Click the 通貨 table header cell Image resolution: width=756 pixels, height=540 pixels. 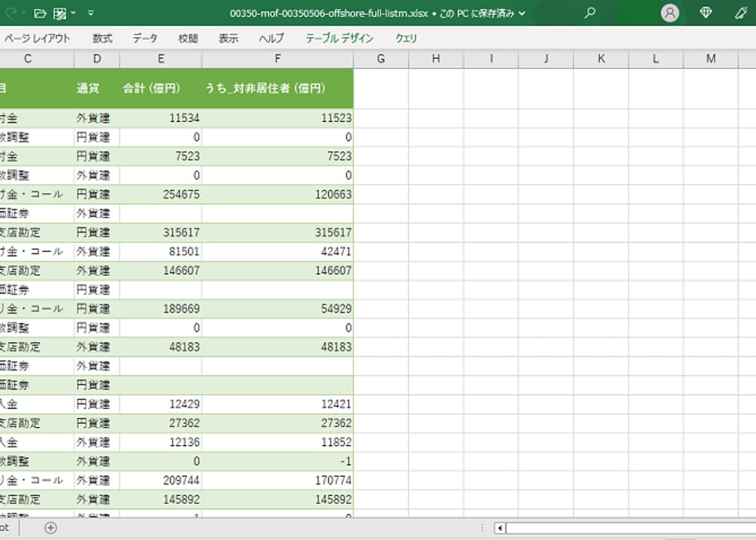click(97, 88)
